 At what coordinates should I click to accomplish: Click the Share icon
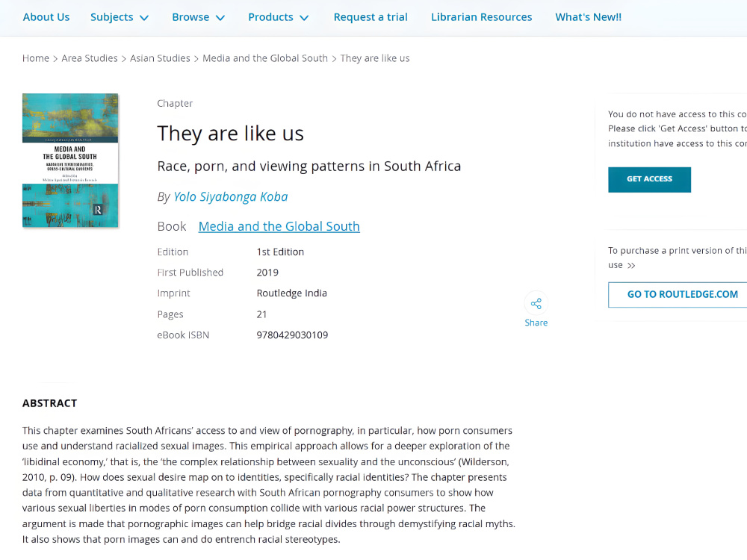point(536,303)
